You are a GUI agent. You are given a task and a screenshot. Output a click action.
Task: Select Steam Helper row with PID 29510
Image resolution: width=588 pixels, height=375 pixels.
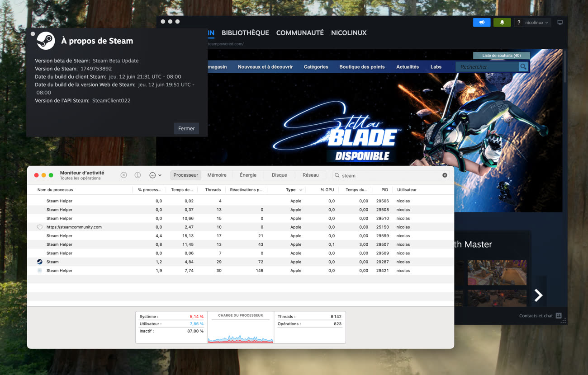coord(241,218)
